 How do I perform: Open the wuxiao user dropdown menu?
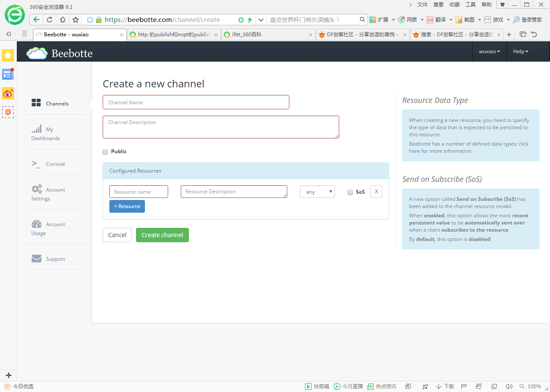point(489,51)
